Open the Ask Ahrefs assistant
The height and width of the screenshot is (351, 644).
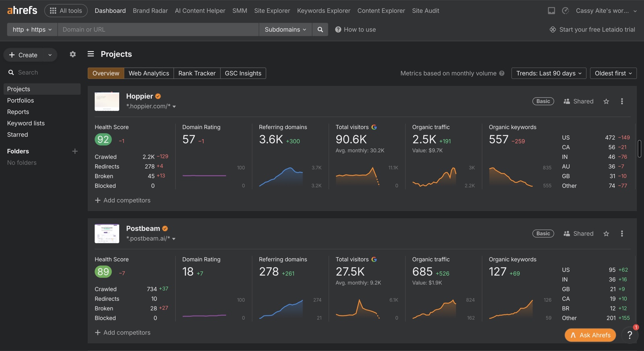(x=590, y=335)
